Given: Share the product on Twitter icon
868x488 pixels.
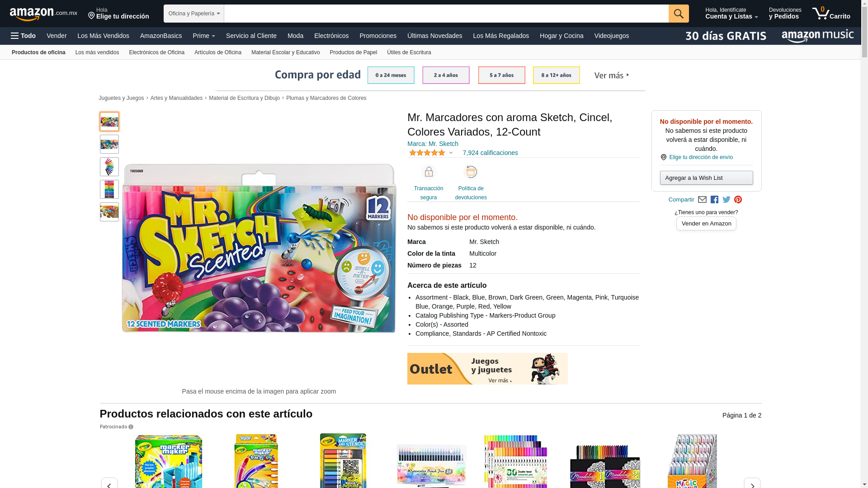Looking at the screenshot, I should 726,200.
